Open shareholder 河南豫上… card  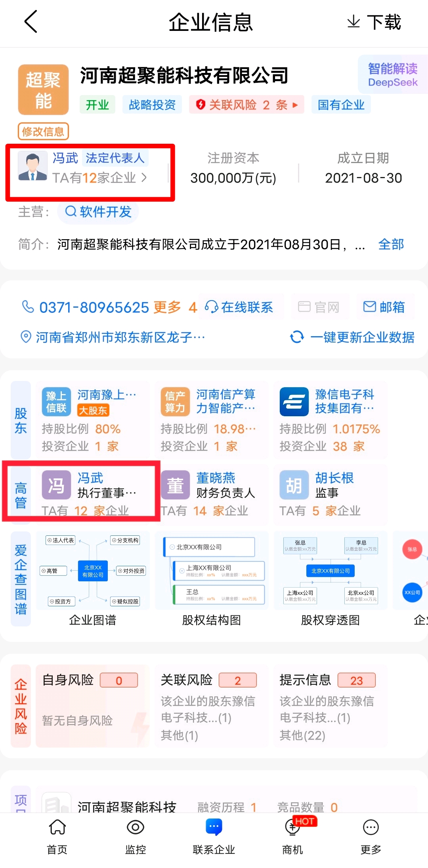92,420
